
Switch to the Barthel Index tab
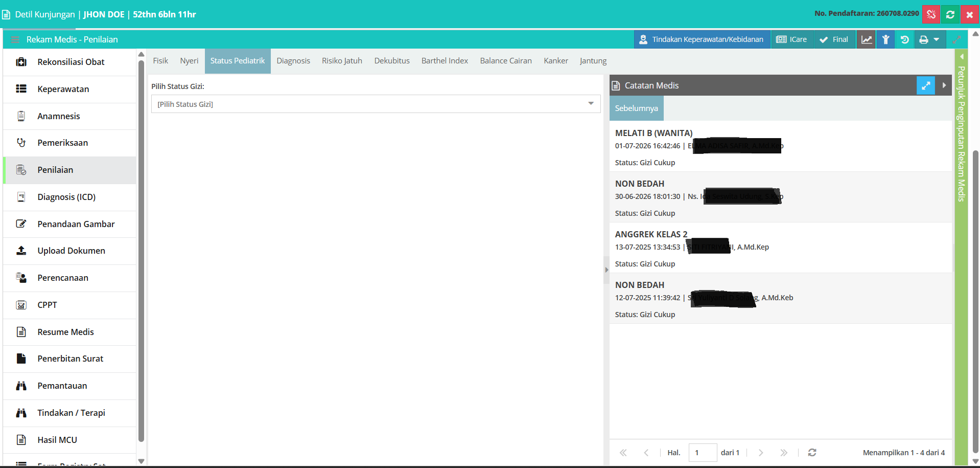[445, 61]
